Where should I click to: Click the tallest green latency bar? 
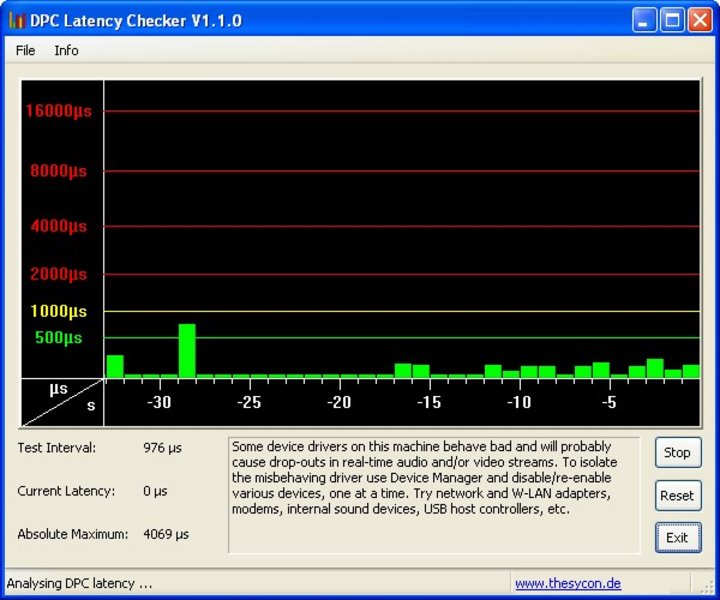click(187, 351)
